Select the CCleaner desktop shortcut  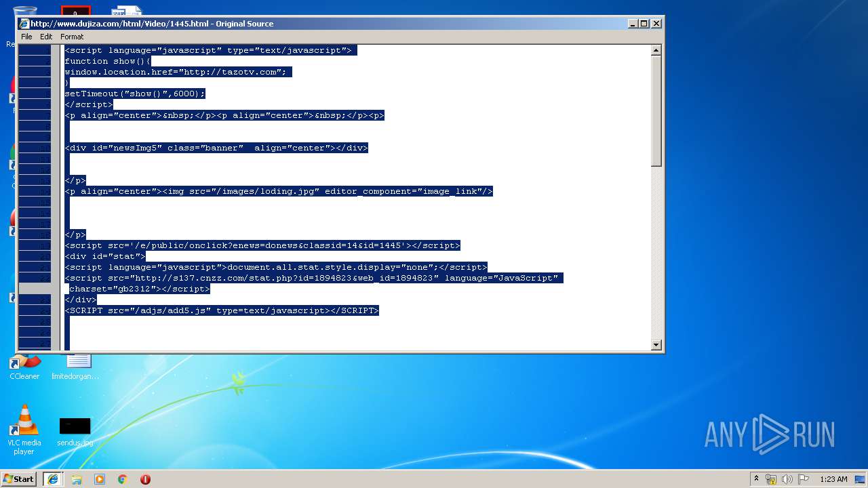pos(24,367)
